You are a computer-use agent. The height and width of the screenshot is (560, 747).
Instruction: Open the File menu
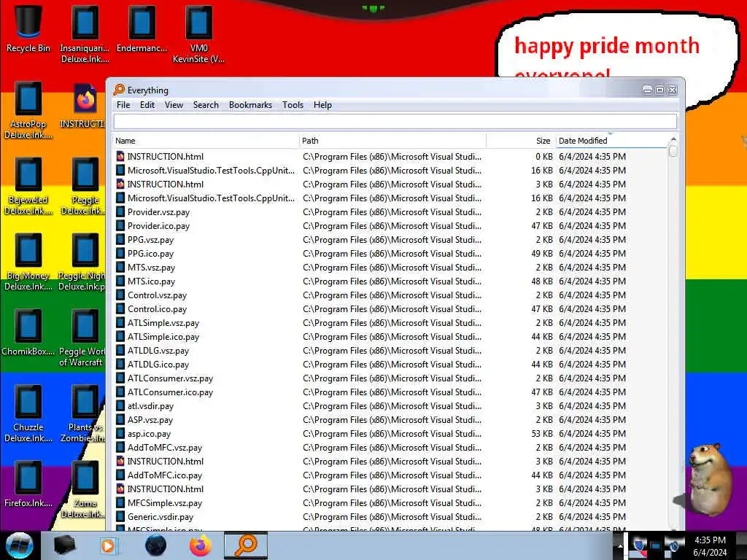coord(123,105)
